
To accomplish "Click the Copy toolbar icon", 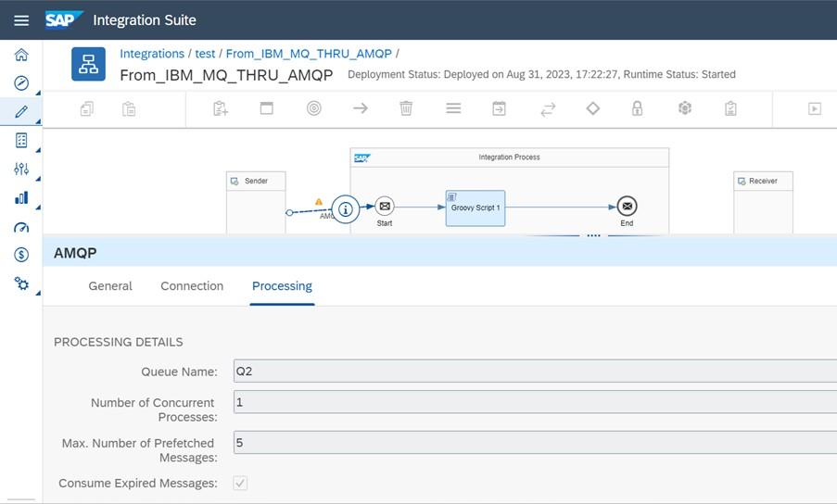I will (x=87, y=108).
